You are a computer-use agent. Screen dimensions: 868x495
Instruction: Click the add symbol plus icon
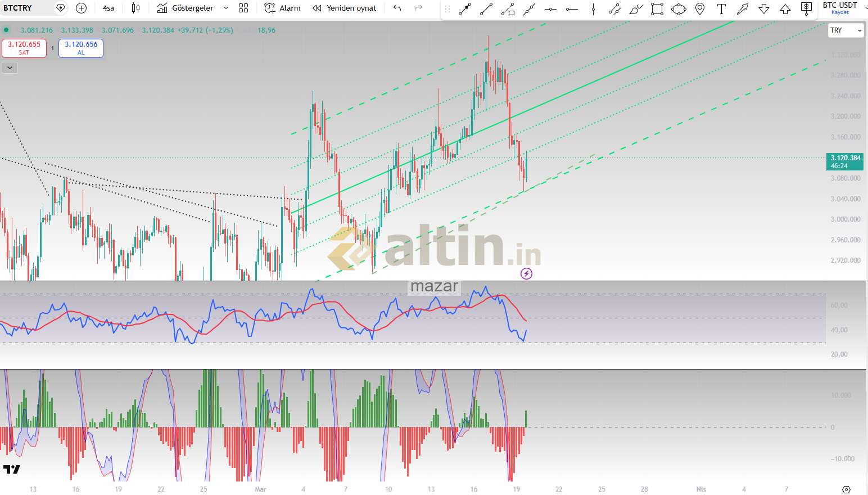[x=81, y=8]
